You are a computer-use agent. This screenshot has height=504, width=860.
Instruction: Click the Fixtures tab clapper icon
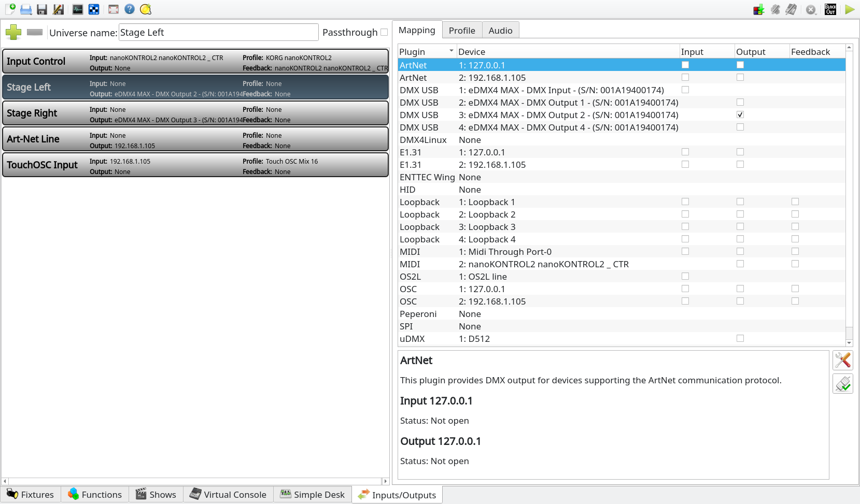point(31,494)
